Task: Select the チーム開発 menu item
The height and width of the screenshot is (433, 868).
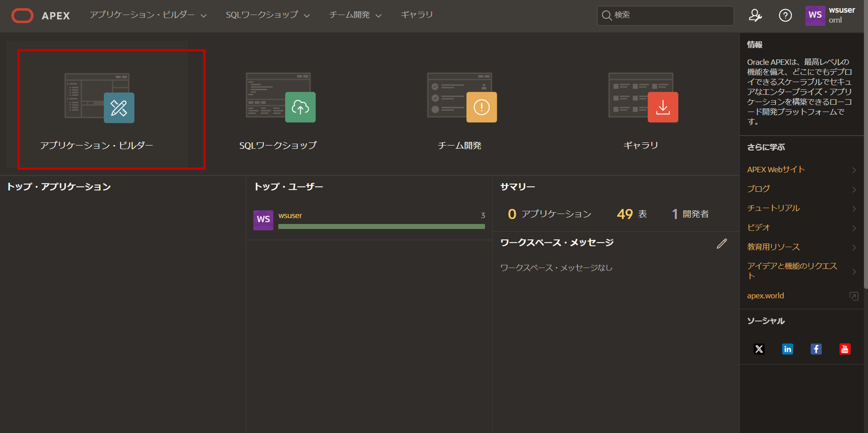Action: click(349, 15)
